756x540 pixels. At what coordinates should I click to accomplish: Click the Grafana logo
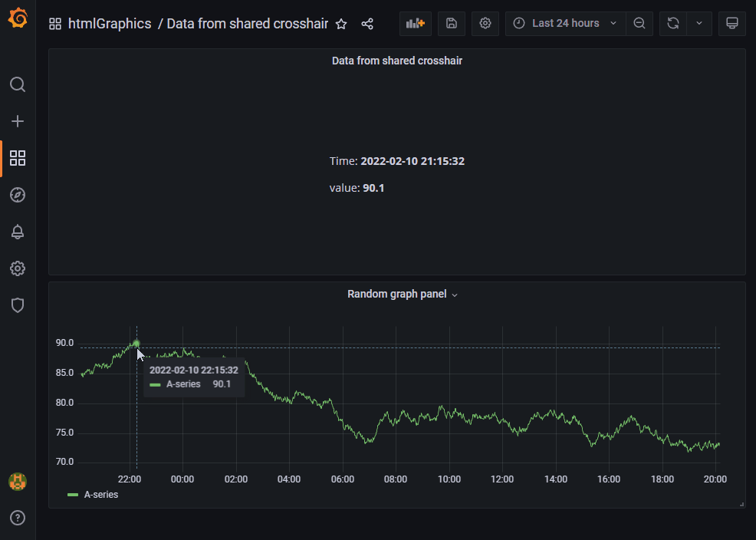tap(18, 15)
